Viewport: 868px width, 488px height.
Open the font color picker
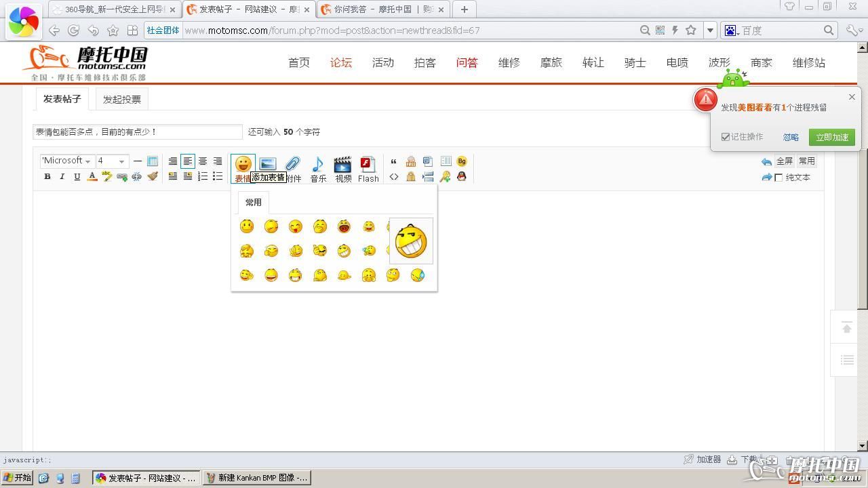[x=92, y=176]
